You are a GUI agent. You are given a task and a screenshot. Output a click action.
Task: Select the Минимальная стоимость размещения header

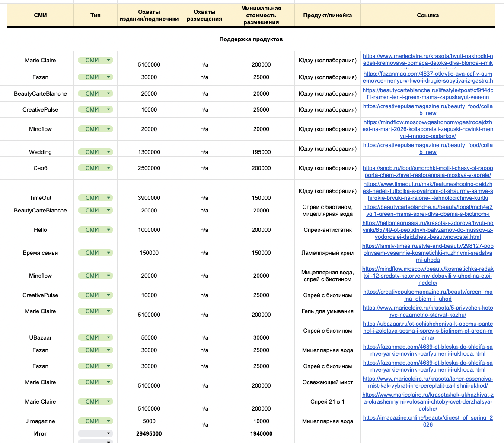[262, 15]
